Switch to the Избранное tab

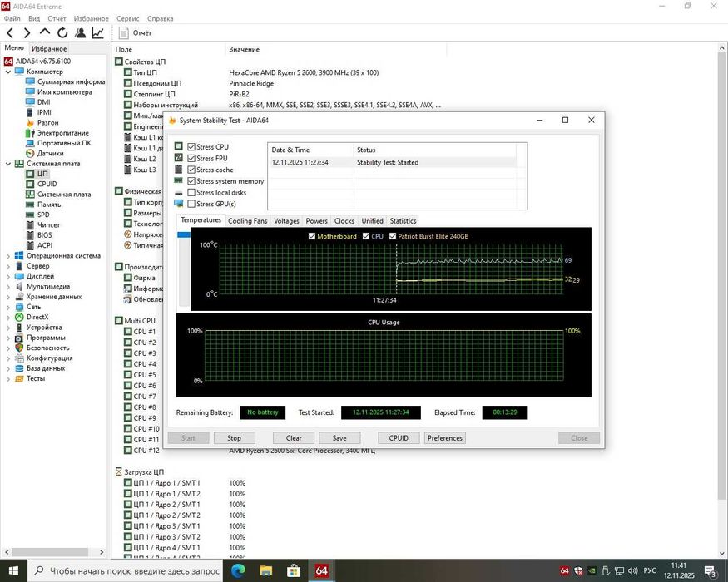49,49
